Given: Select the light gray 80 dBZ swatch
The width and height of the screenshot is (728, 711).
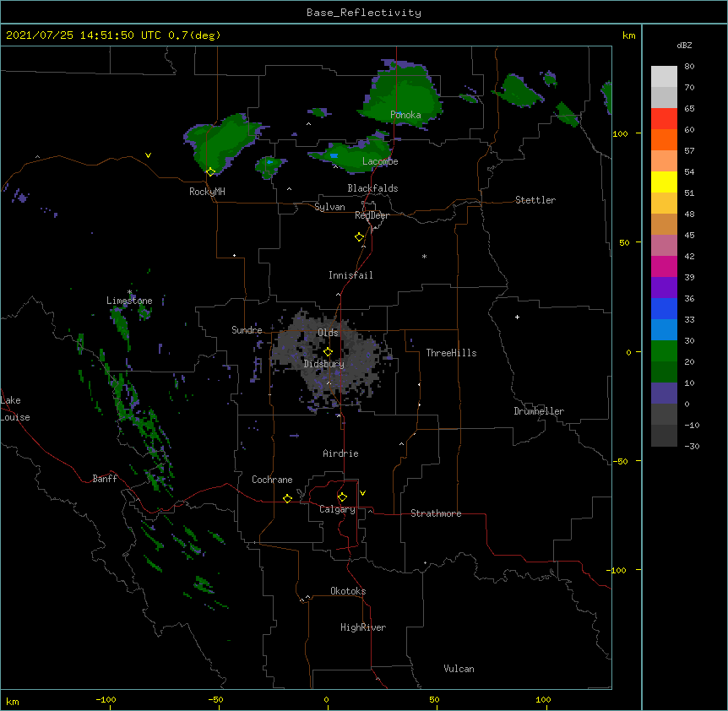Looking at the screenshot, I should click(x=664, y=76).
